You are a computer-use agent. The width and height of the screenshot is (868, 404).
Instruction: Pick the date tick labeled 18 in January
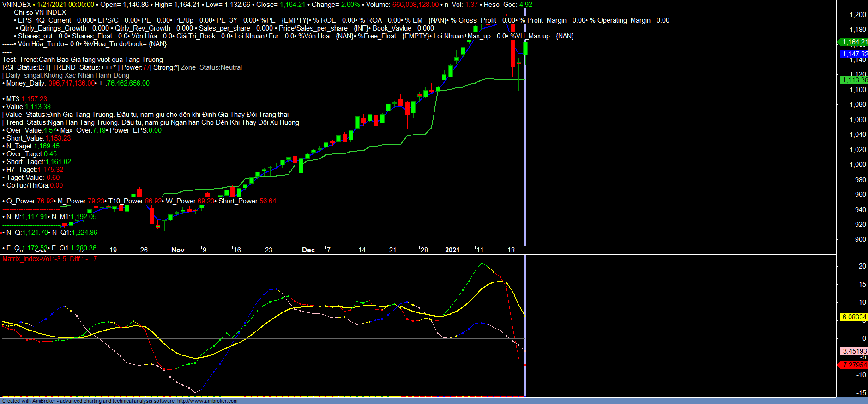point(511,250)
